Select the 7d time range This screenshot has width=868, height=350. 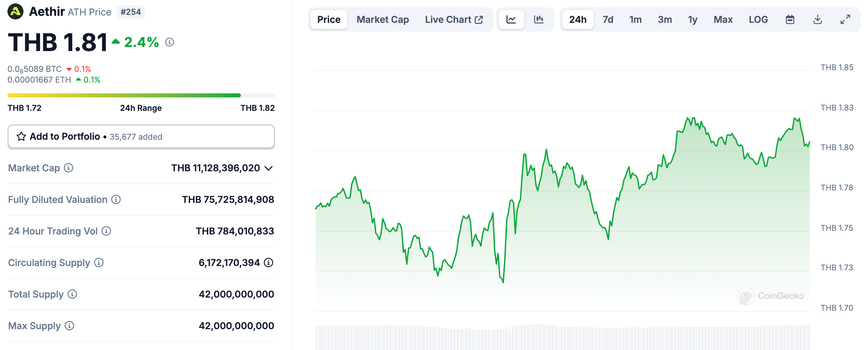click(608, 19)
